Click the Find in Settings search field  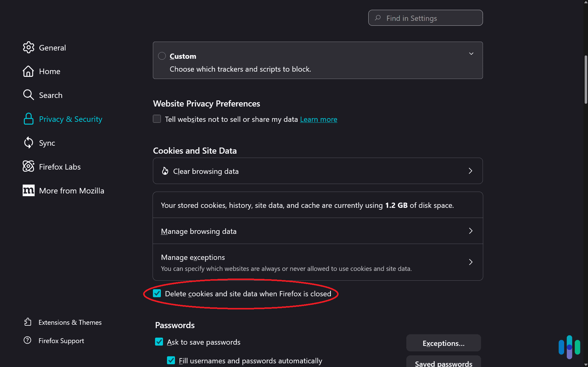click(x=425, y=18)
